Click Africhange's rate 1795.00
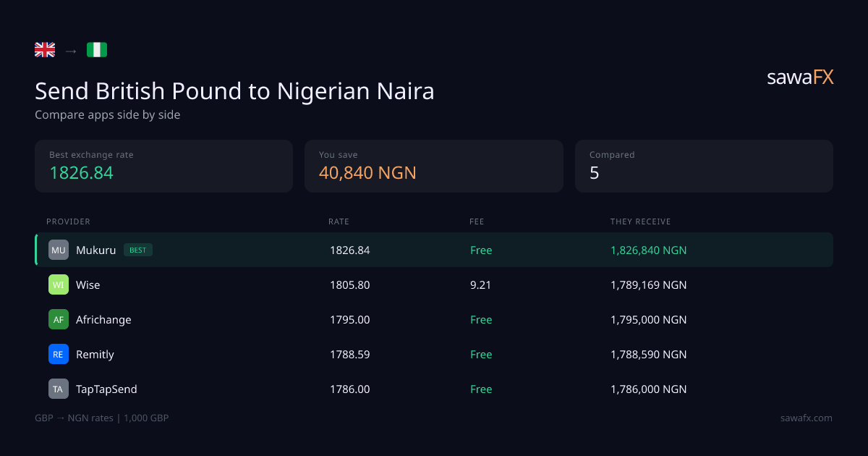Image resolution: width=868 pixels, height=456 pixels. pyautogui.click(x=350, y=319)
